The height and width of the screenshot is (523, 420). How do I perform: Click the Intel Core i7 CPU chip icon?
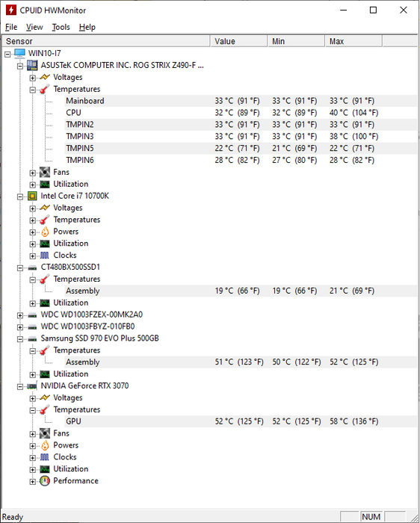click(32, 196)
